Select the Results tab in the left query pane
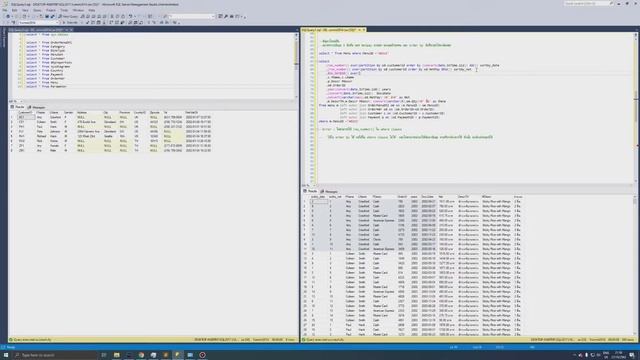Viewport: 640px width, 360px height. [18, 107]
